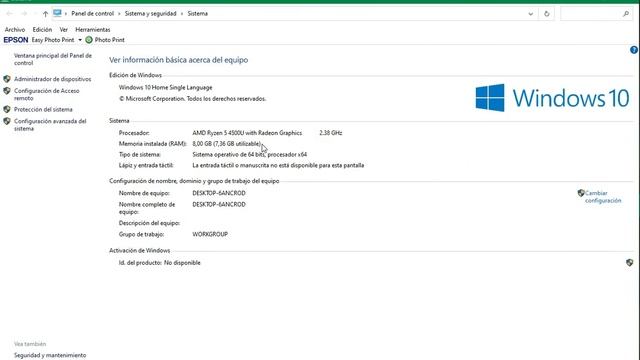Refresh the Sistema page
The width and height of the screenshot is (640, 360).
547,13
